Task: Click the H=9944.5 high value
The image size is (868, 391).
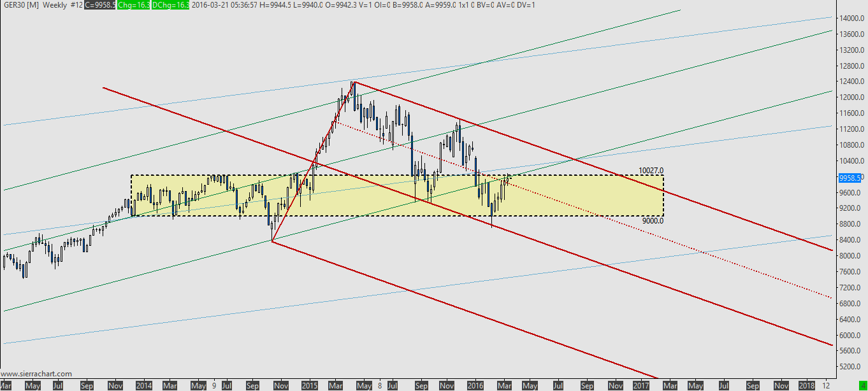Action: pyautogui.click(x=275, y=5)
